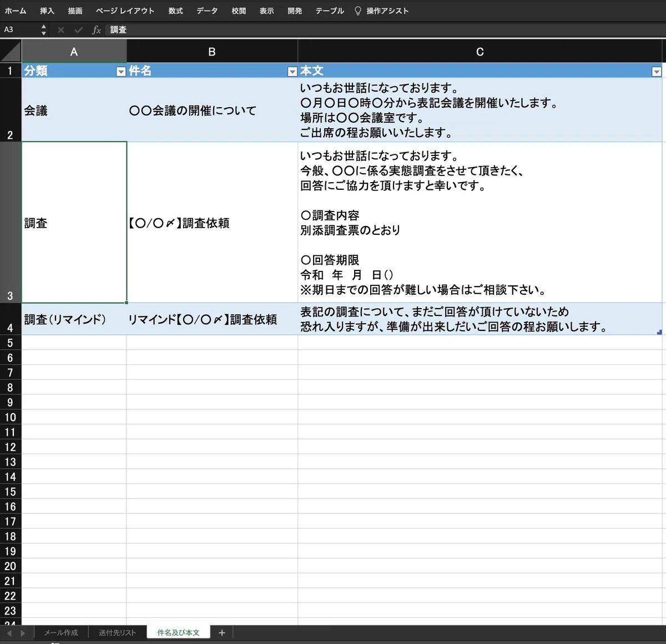
Task: Open the ホーム ribbon tab
Action: [x=16, y=11]
